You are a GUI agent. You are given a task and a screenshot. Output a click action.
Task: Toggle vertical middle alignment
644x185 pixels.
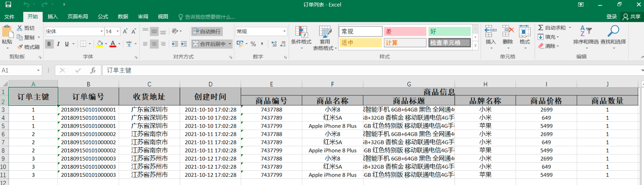[154, 31]
